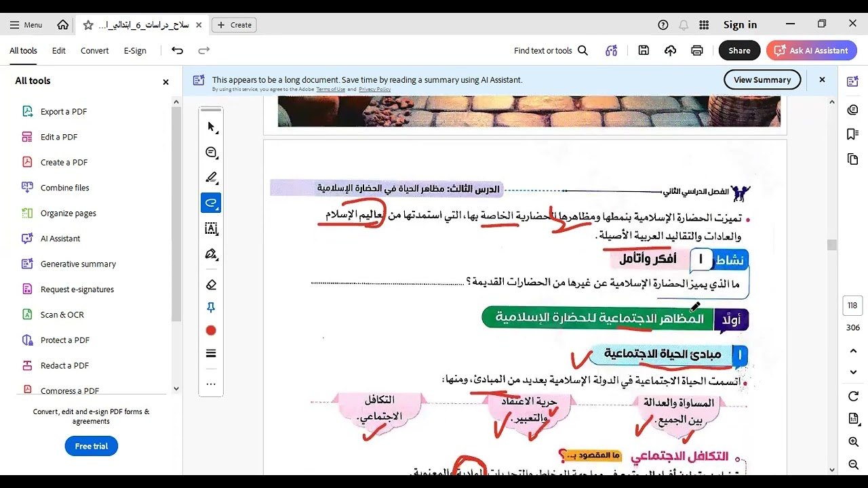Image resolution: width=868 pixels, height=488 pixels.
Task: Select the fill and sign pen tool
Action: 211,254
